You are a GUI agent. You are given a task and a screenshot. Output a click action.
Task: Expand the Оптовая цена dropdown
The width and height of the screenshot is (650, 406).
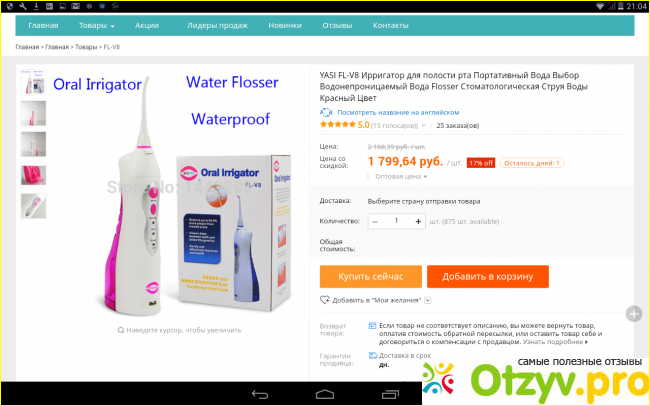coord(401,177)
